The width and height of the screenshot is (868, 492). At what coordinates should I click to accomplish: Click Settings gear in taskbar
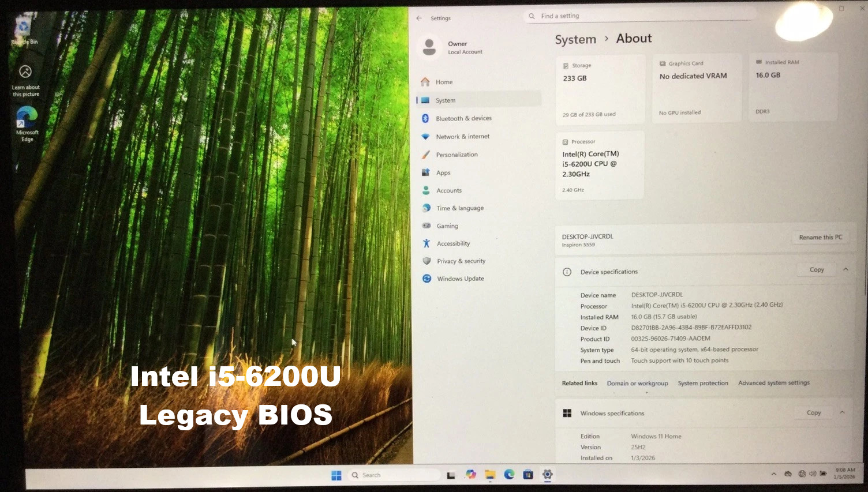547,474
